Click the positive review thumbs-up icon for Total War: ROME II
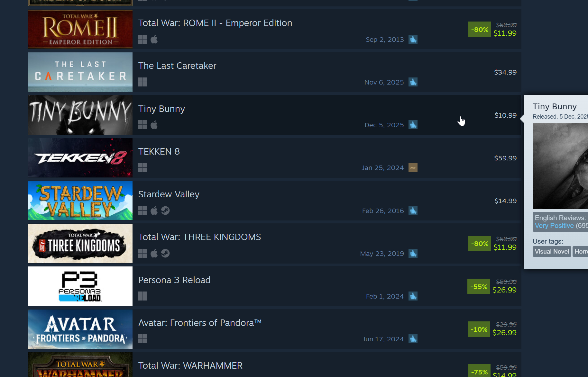The image size is (588, 377). [x=413, y=39]
